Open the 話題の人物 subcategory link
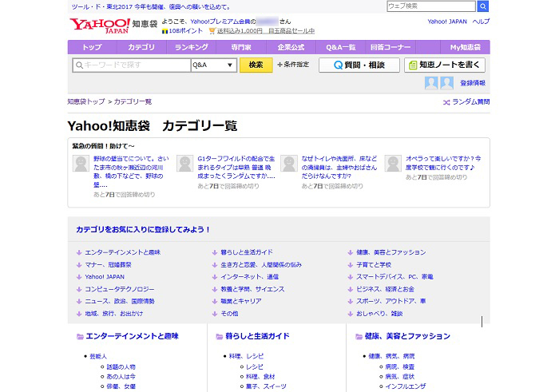 click(x=121, y=367)
